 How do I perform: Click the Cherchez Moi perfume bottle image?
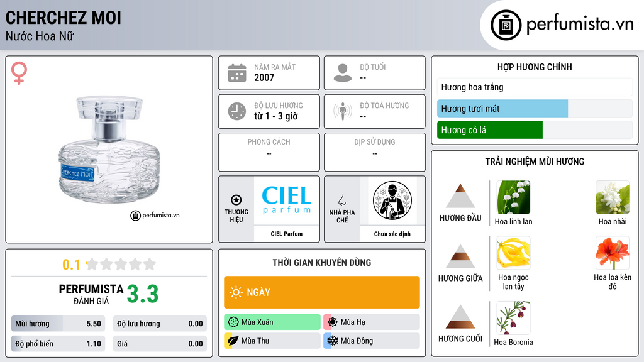[x=109, y=150]
